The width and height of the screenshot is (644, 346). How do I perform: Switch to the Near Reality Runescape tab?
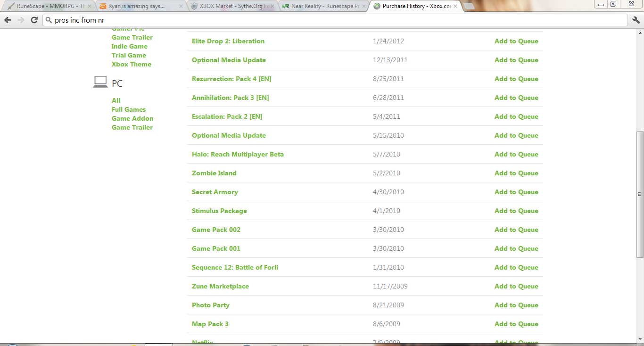324,6
